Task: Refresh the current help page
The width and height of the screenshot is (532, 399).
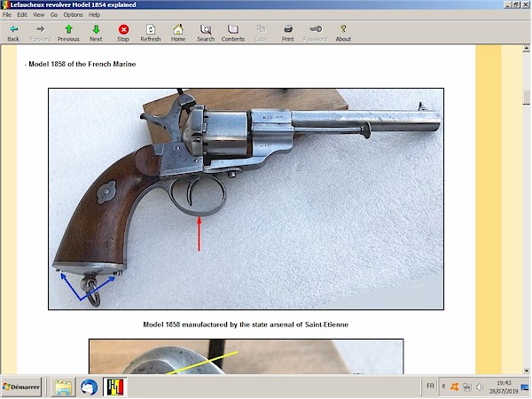Action: [x=151, y=34]
